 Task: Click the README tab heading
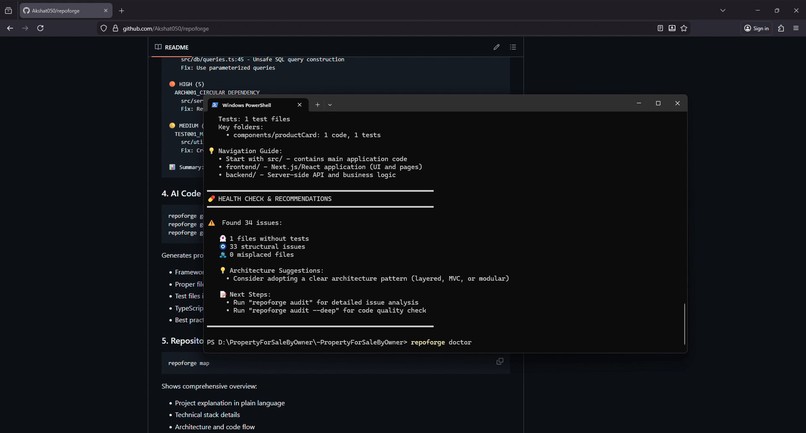pyautogui.click(x=172, y=47)
